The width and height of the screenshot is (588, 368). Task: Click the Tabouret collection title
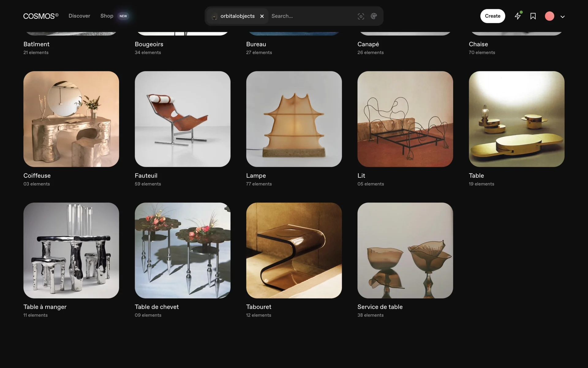tap(258, 307)
